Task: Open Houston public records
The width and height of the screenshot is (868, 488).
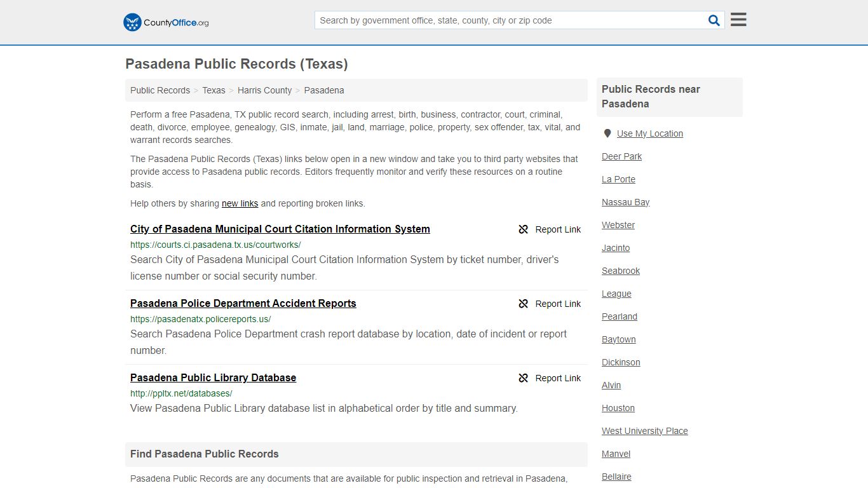Action: pyautogui.click(x=618, y=408)
